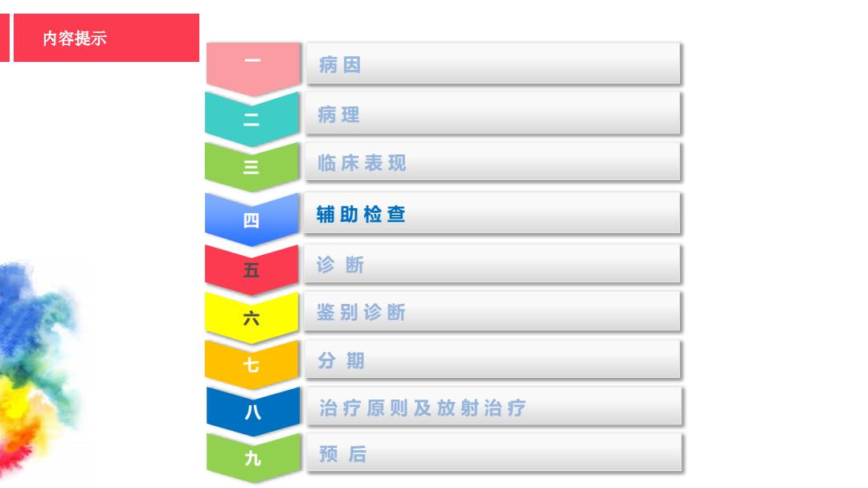Image resolution: width=868 pixels, height=488 pixels.
Task: Select the 治疗原则及放射治疗 bar
Action: click(494, 407)
